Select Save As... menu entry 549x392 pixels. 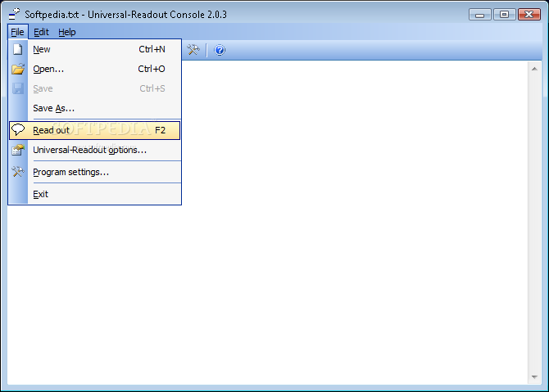[94, 108]
